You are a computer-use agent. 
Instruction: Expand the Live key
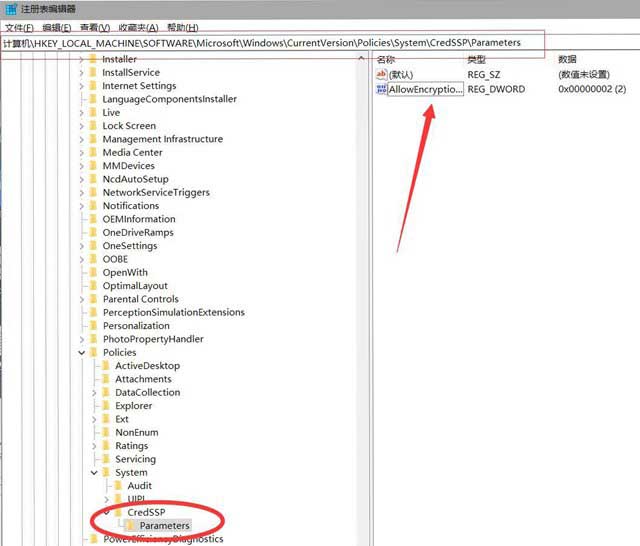pos(81,113)
